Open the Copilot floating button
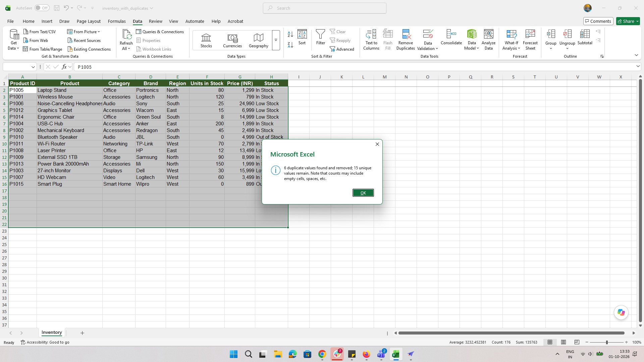 [621, 312]
